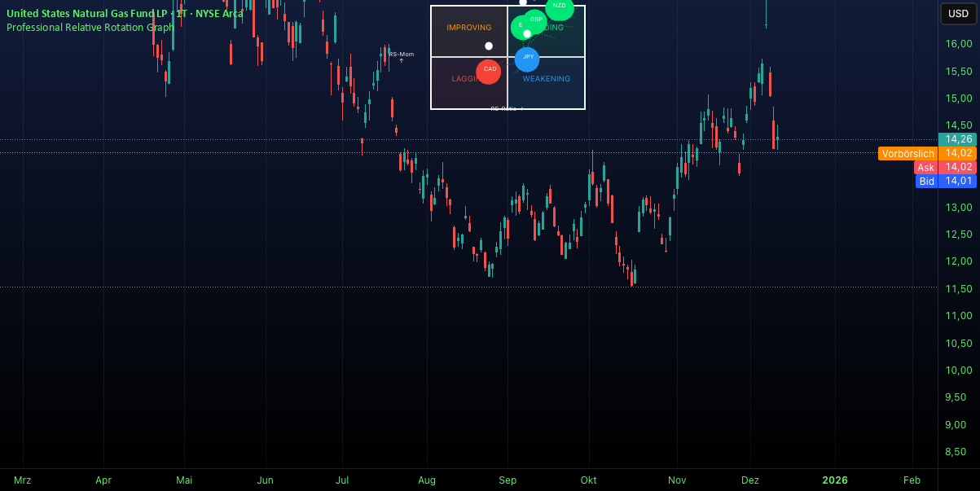The height and width of the screenshot is (491, 980).
Task: Click the IMPROVING quadrant label
Action: coord(469,28)
